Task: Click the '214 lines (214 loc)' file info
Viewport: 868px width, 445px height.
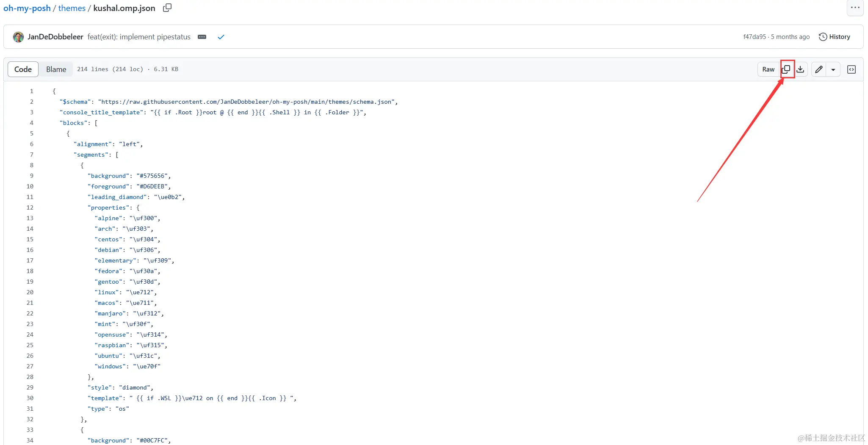Action: (x=110, y=69)
